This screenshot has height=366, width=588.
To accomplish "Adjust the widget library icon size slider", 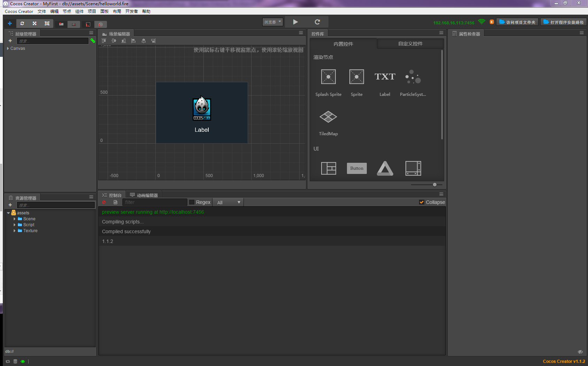I will point(435,185).
